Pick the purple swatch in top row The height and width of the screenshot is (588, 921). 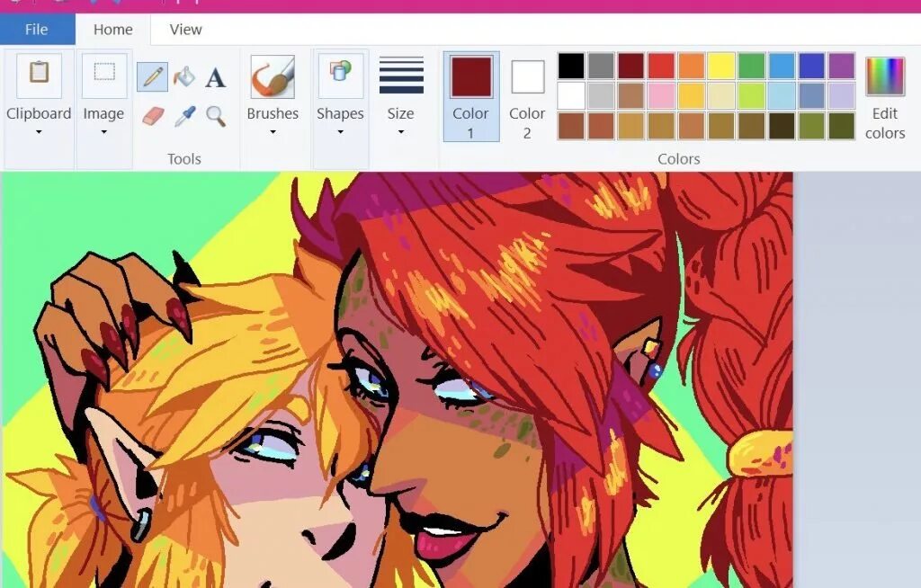tap(842, 66)
